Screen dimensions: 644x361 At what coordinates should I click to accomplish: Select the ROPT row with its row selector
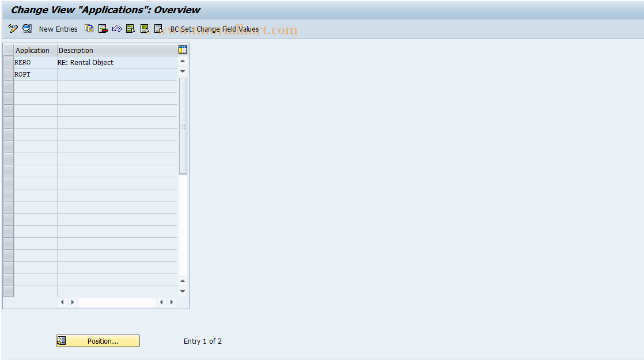[9, 74]
